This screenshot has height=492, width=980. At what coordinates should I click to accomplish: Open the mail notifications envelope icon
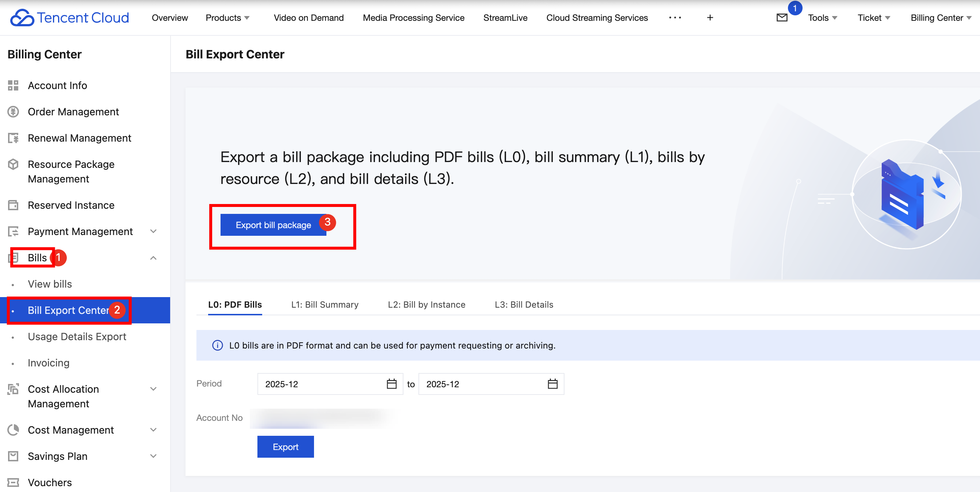point(781,18)
